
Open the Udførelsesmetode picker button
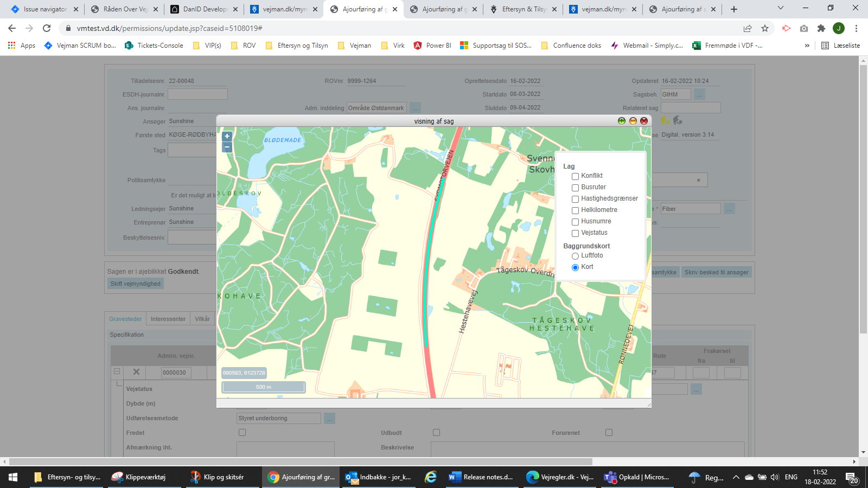(x=329, y=419)
